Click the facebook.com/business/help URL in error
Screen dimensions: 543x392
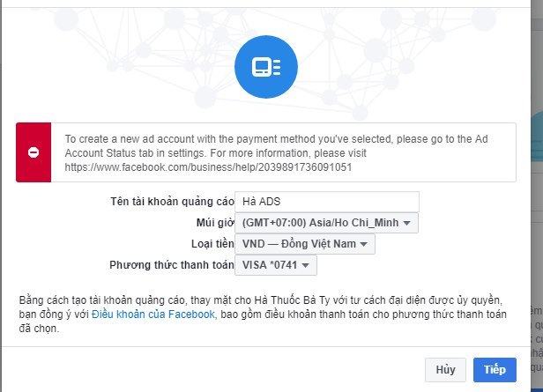[x=208, y=167]
